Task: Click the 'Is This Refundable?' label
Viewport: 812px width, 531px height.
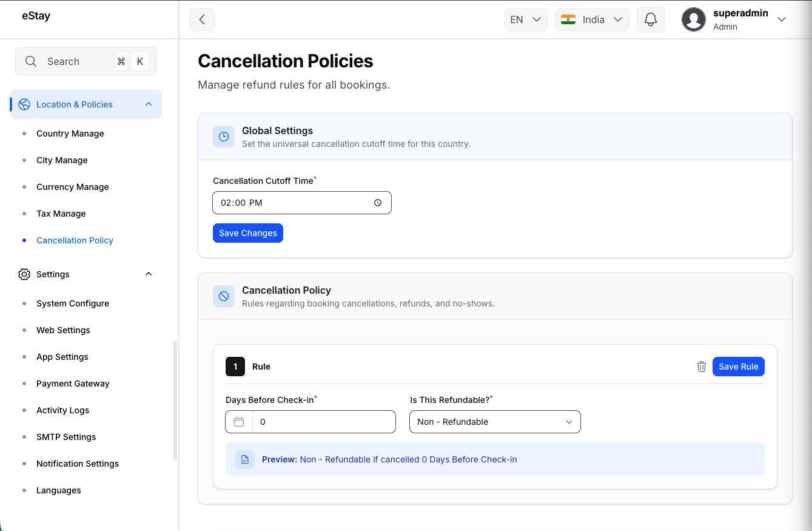Action: click(451, 399)
